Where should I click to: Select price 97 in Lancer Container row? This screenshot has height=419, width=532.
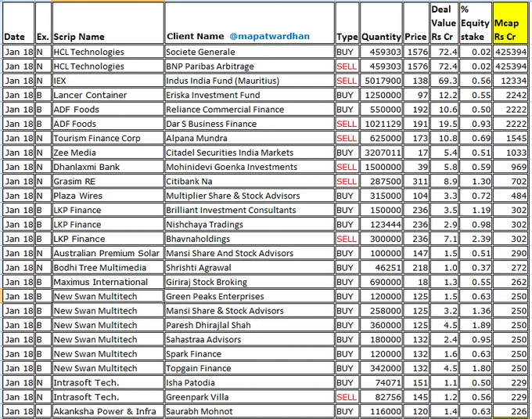(x=416, y=95)
